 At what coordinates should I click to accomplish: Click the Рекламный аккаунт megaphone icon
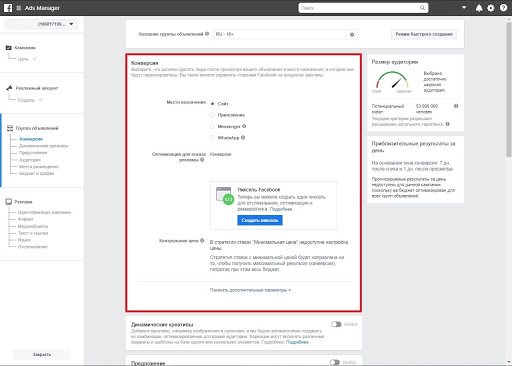coord(9,88)
